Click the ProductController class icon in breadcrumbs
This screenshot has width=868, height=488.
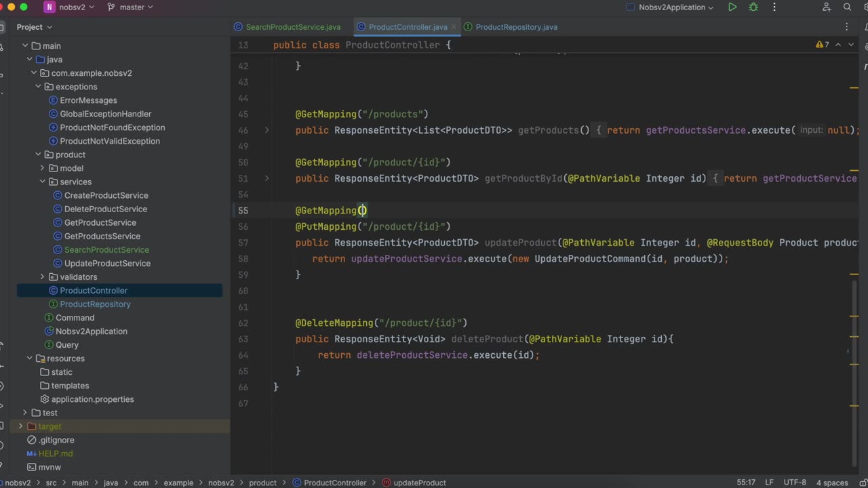[x=297, y=483]
